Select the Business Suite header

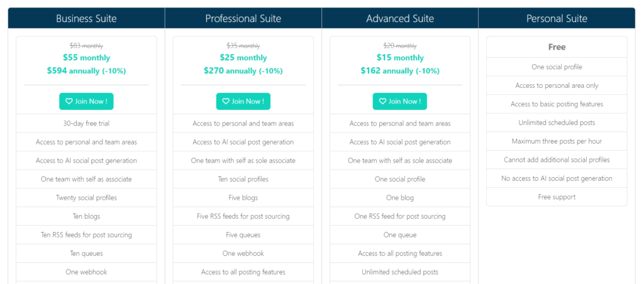86,18
